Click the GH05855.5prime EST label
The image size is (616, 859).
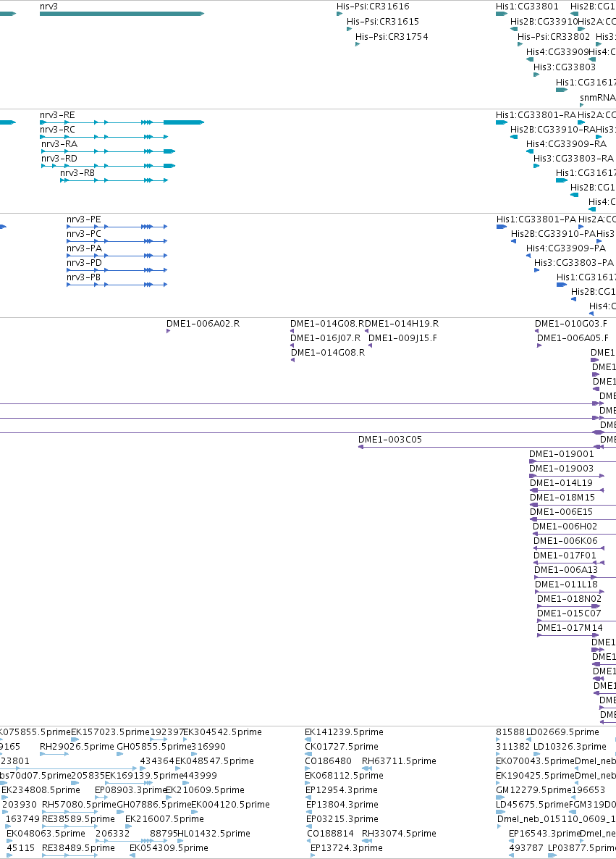coord(154,747)
